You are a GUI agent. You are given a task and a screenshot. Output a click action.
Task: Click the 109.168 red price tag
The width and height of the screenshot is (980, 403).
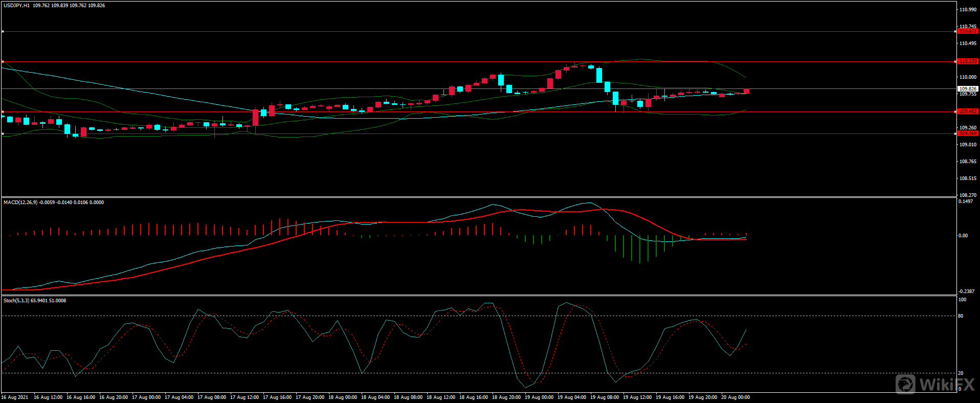(967, 133)
